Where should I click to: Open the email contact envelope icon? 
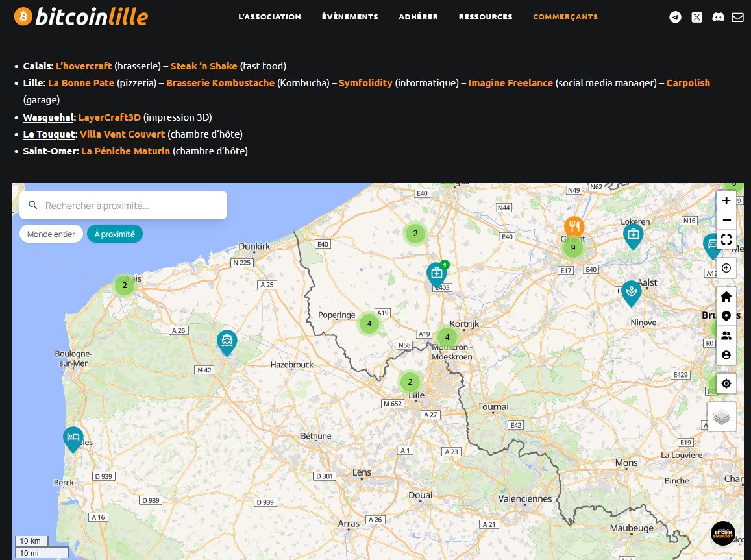(x=737, y=18)
